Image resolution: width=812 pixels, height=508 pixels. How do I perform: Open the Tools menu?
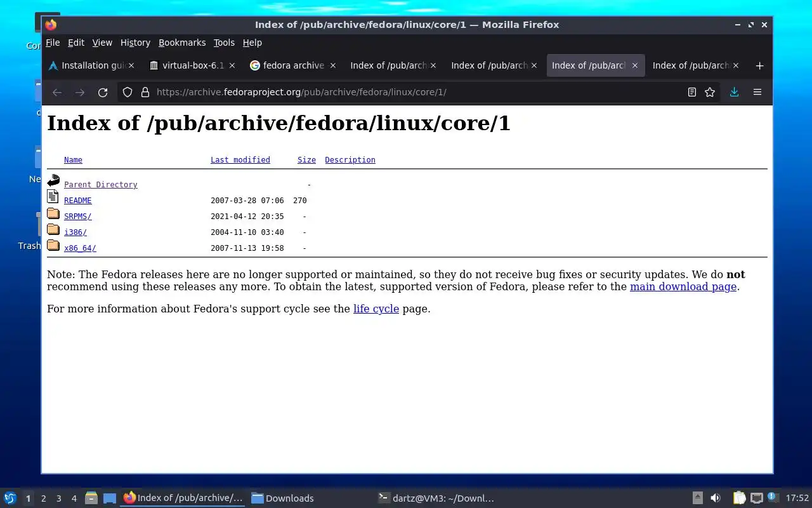pos(224,43)
